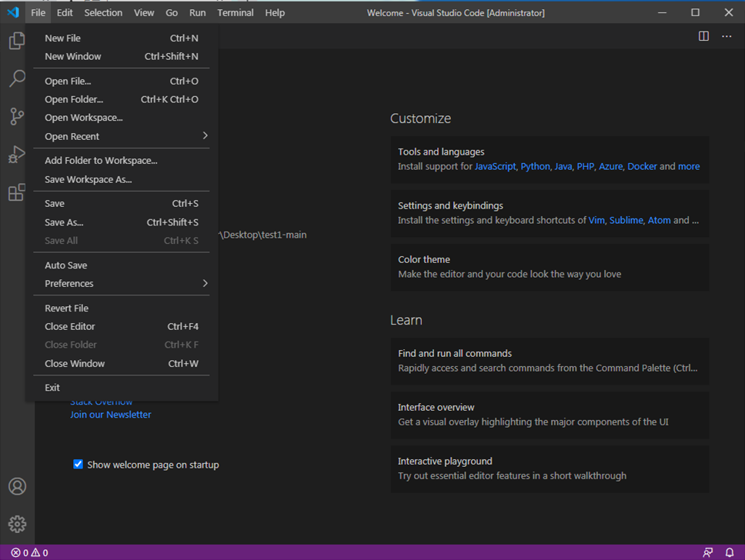Click the errors and warnings status indicator
Viewport: 745px width, 560px height.
(x=29, y=552)
